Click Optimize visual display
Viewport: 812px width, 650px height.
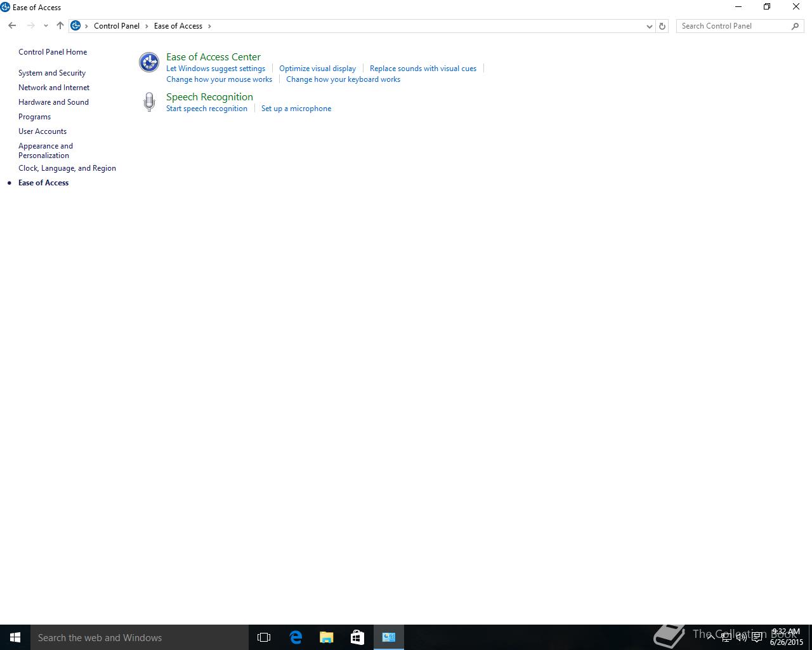(x=317, y=69)
